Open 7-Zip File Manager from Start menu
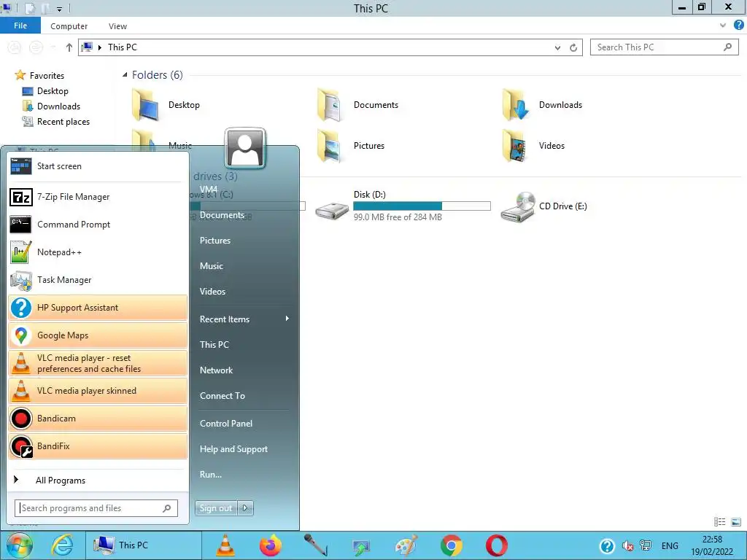The image size is (747, 560). tap(98, 197)
